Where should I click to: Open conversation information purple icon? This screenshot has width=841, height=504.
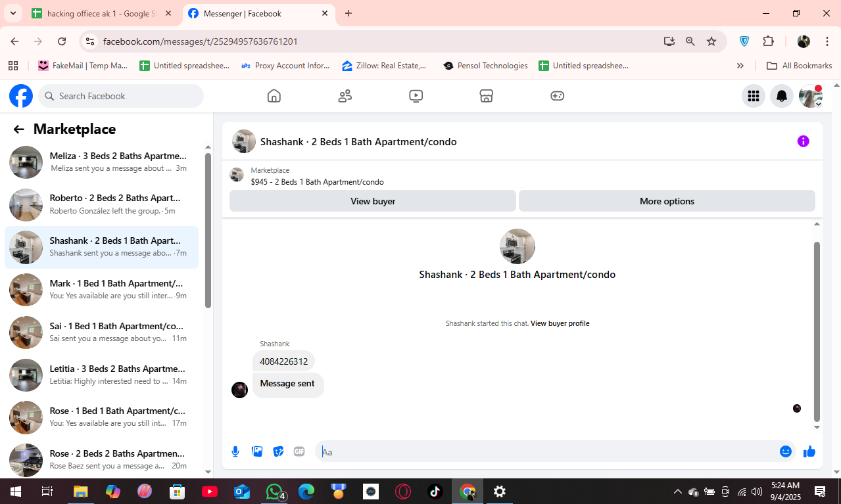pyautogui.click(x=803, y=141)
